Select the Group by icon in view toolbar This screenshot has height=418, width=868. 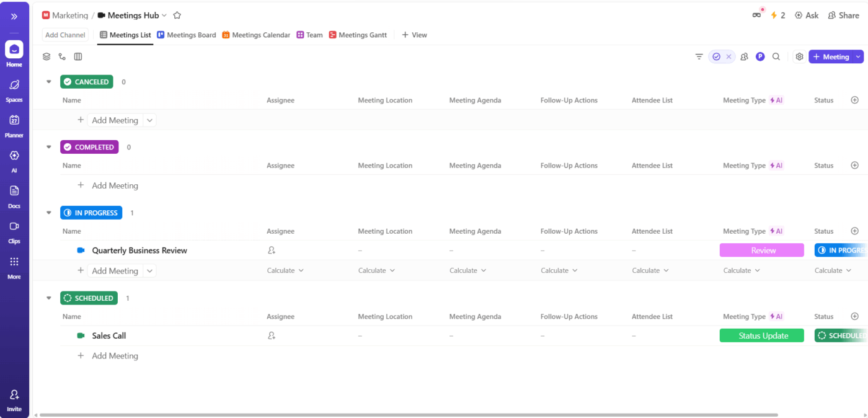(46, 56)
